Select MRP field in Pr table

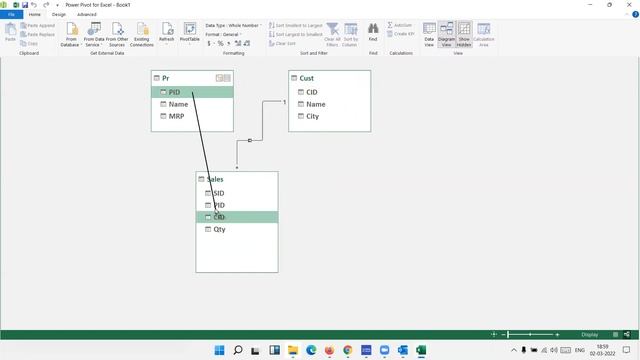point(192,116)
